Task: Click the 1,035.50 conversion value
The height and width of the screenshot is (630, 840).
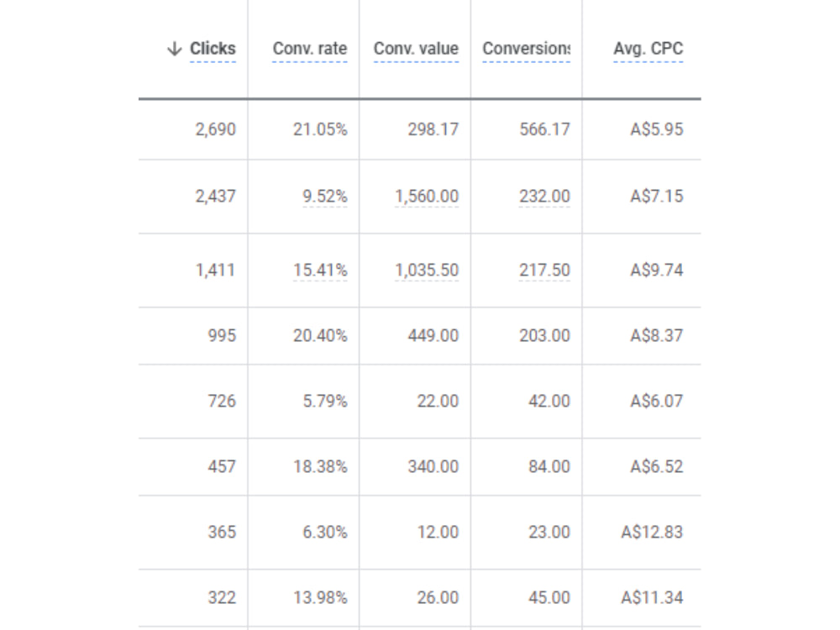Action: (x=427, y=270)
